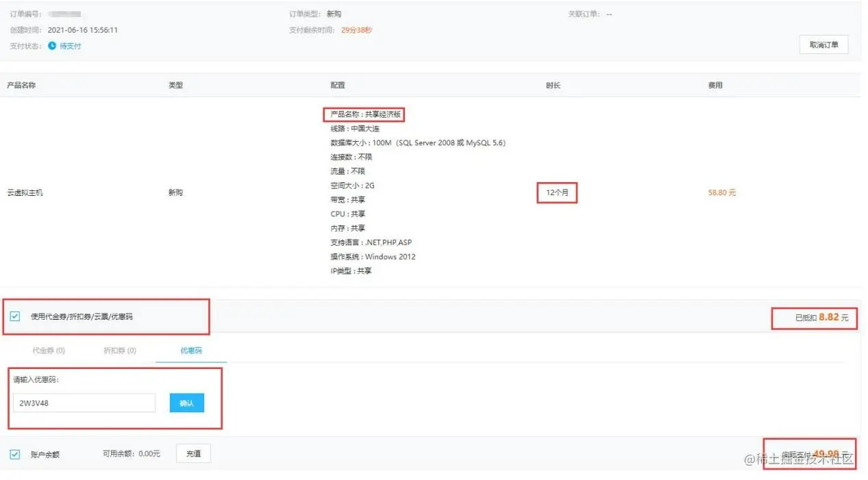Click the 新购 cell in 类型 column
This screenshot has width=868, height=480.
pos(175,193)
